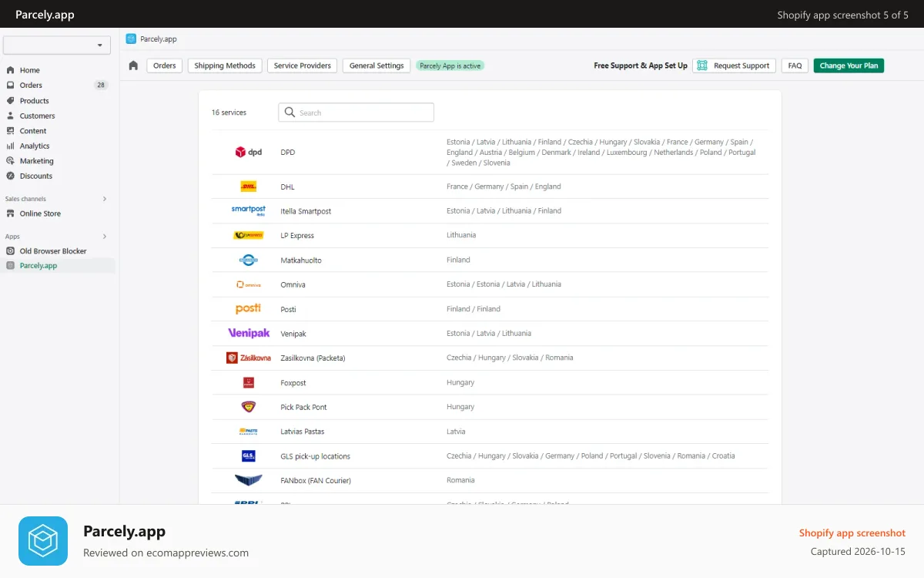Click the Marketing target icon

click(10, 160)
